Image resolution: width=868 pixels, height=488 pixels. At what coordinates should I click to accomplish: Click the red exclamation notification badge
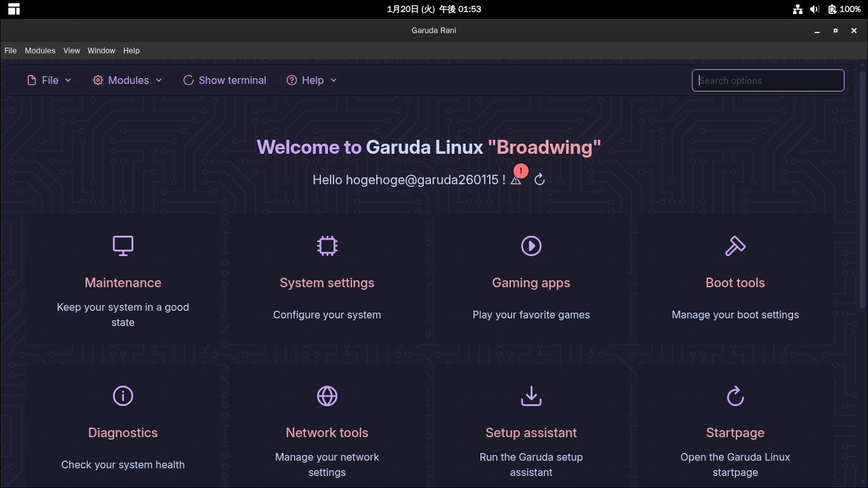pos(521,171)
